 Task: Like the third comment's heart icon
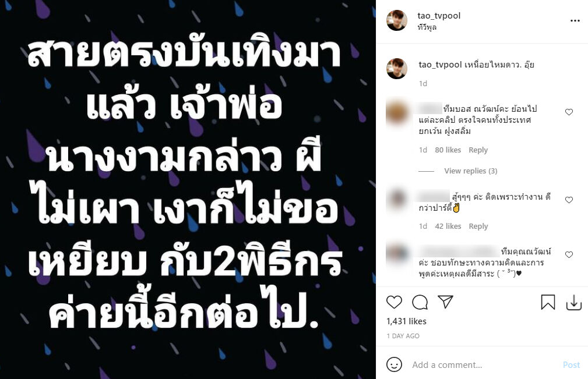pyautogui.click(x=569, y=254)
